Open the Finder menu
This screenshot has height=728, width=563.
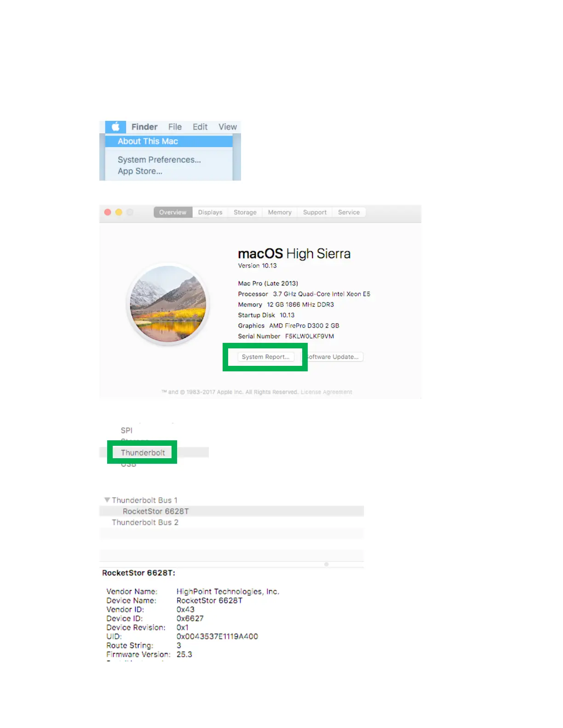tap(144, 127)
